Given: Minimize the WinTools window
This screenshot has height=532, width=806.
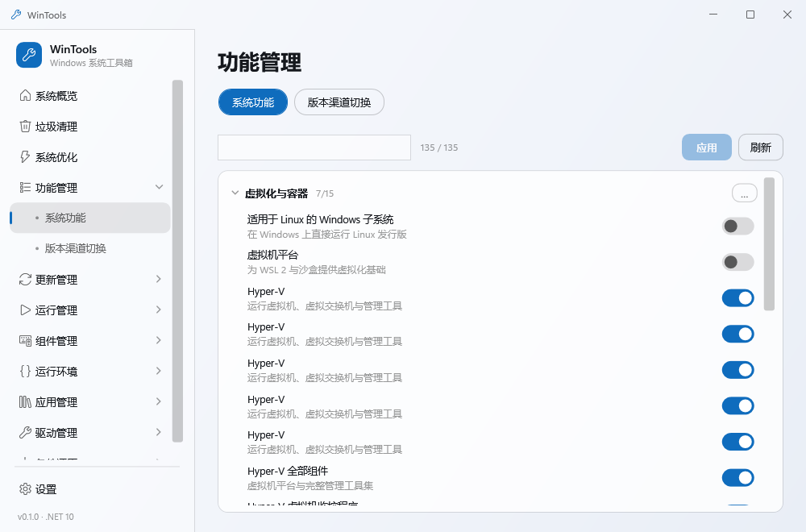Looking at the screenshot, I should 713,15.
